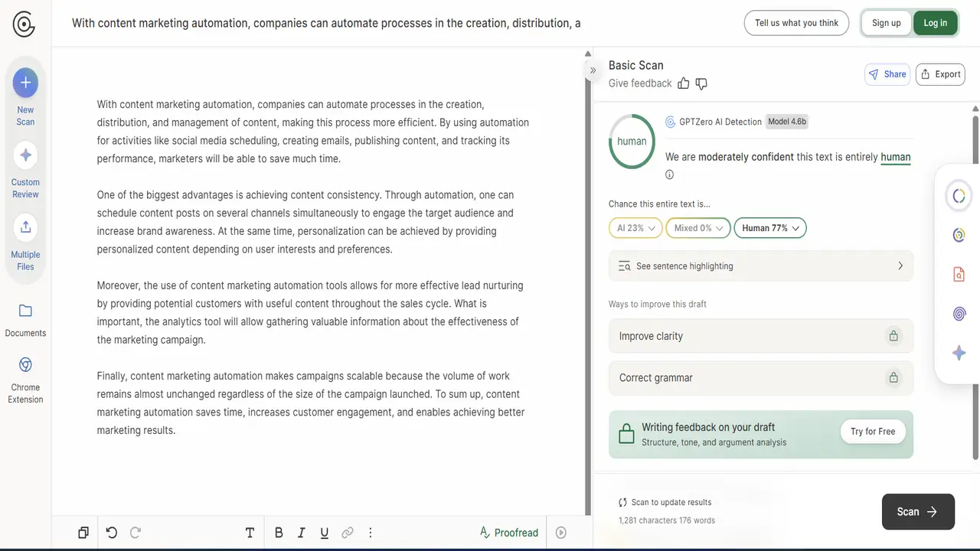980x551 pixels.
Task: Click Try for Free button
Action: click(873, 432)
